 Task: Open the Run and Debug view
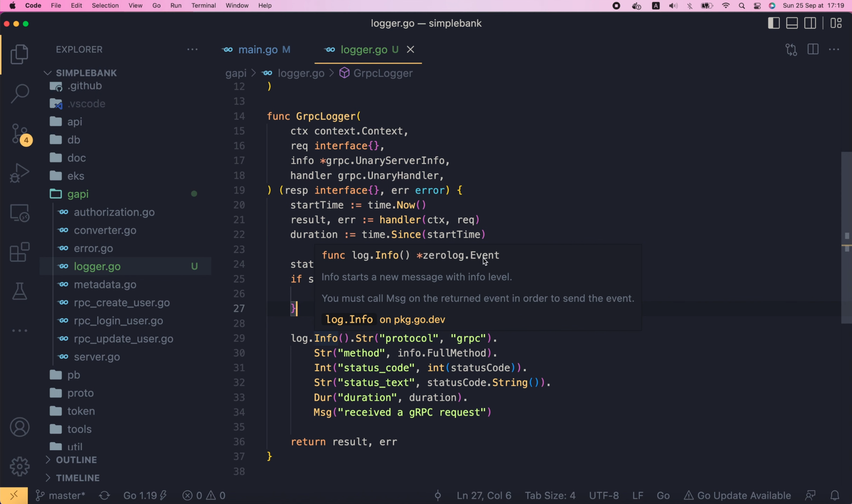click(20, 173)
